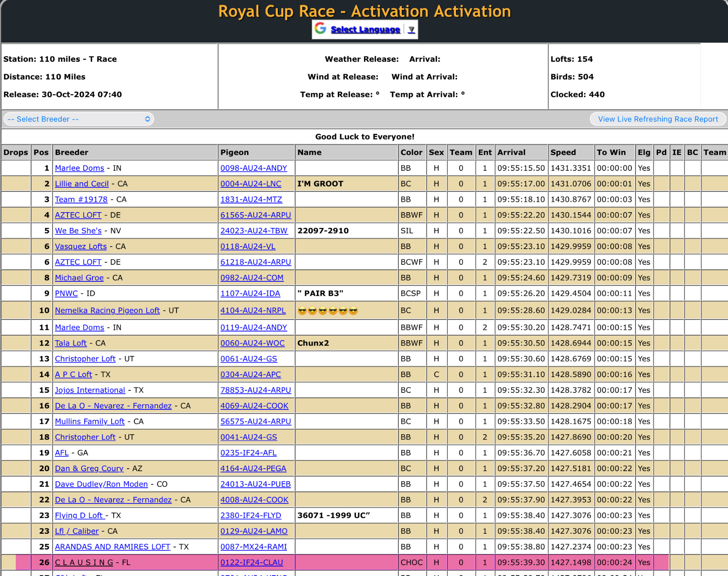Open Nemelka Racing Pigeon Loft link
Image resolution: width=728 pixels, height=576 pixels.
107,310
